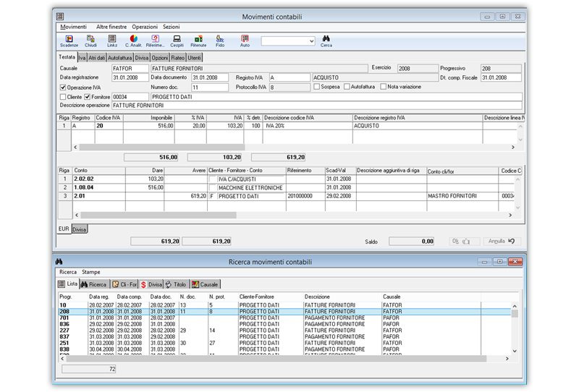Enable the Sospesa checkbox
579x392 pixels.
tap(317, 87)
